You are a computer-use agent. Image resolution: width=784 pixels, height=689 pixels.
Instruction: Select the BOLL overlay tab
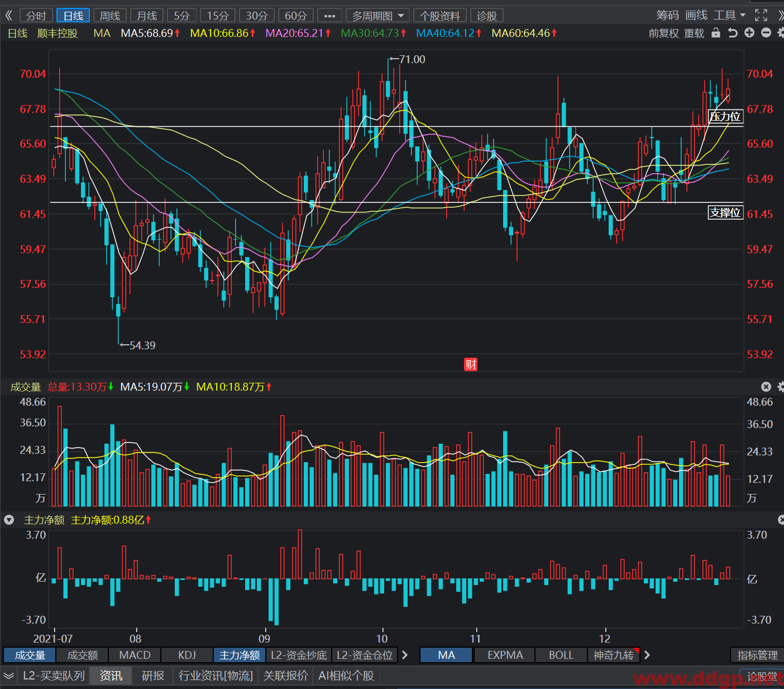[x=561, y=655]
